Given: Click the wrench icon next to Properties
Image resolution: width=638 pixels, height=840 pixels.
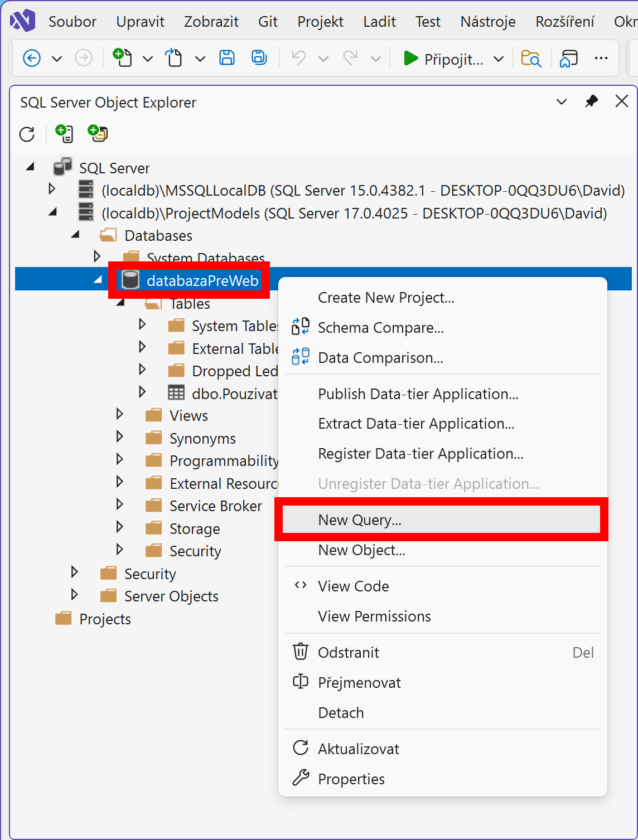Looking at the screenshot, I should (x=301, y=778).
